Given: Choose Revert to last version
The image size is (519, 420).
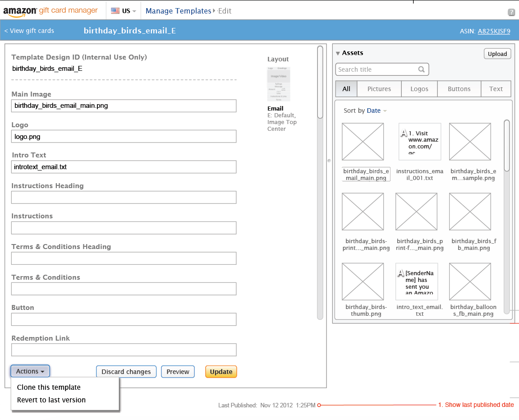Looking at the screenshot, I should click(51, 400).
